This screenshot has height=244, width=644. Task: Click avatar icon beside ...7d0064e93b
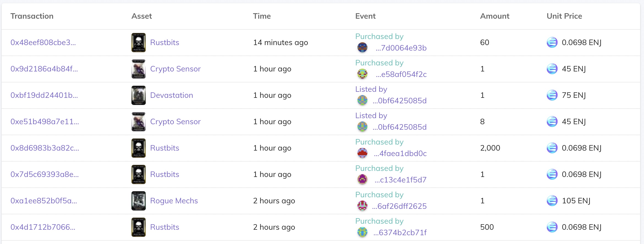click(362, 48)
